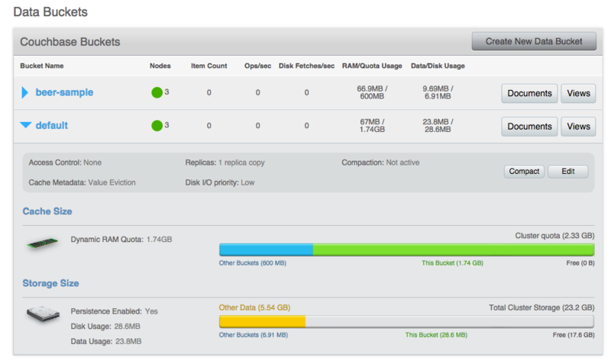Viewport: 611px width, 364px height.
Task: Click the Nodes column header
Action: click(x=160, y=66)
